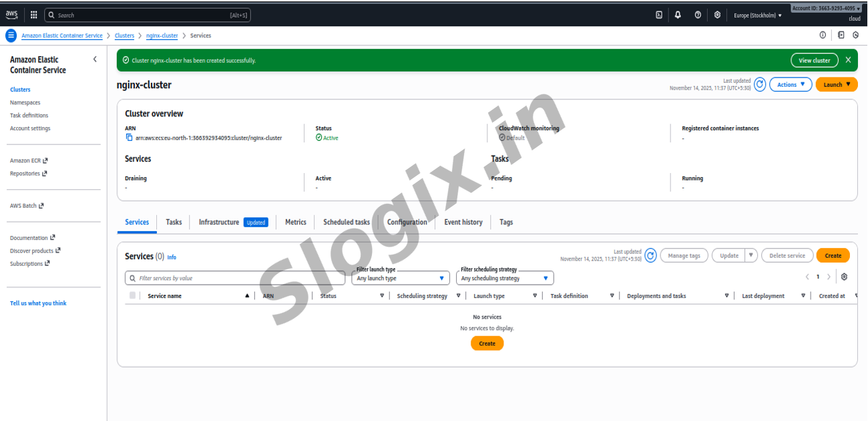Click the View cluster button
This screenshot has width=868, height=421.
click(814, 60)
